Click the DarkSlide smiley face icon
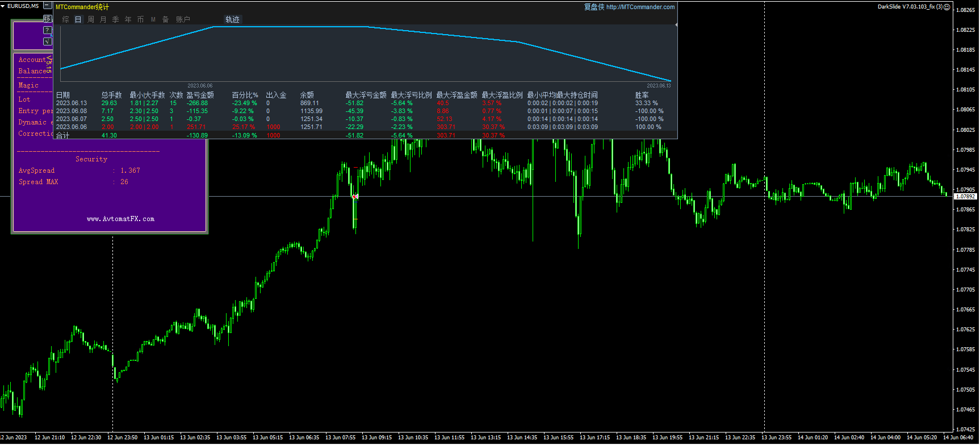This screenshot has height=445, width=980. coord(947,7)
